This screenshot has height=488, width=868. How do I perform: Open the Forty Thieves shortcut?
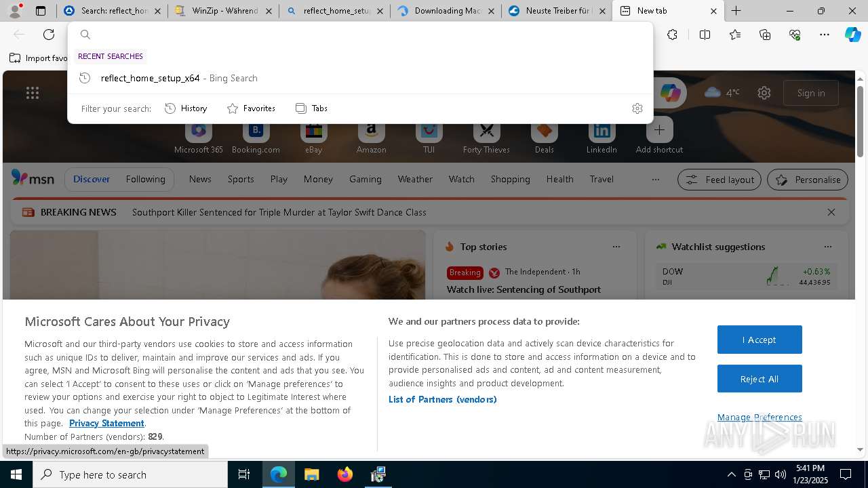click(486, 138)
